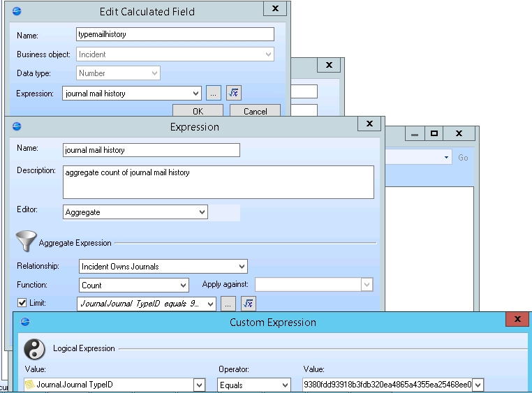The height and width of the screenshot is (393, 532).
Task: Click the ellipsis button beside the Limit field
Action: [228, 303]
